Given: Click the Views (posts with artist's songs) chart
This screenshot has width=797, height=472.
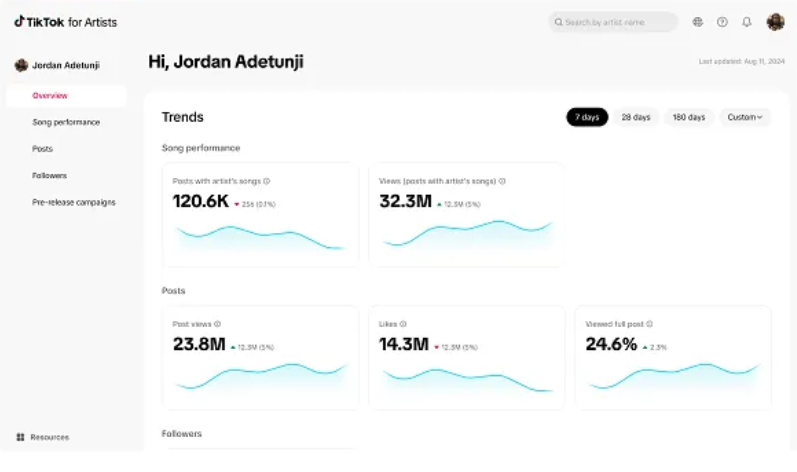Looking at the screenshot, I should (x=467, y=234).
